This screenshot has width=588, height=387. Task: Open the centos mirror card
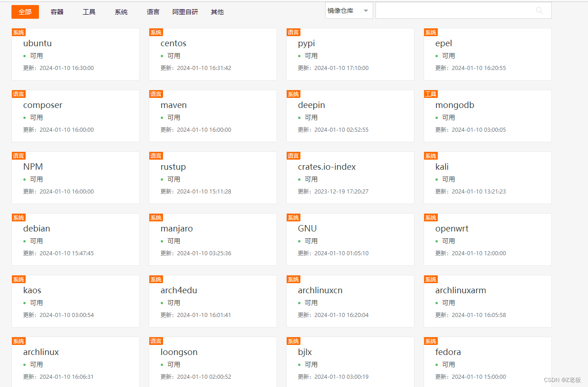(x=213, y=54)
